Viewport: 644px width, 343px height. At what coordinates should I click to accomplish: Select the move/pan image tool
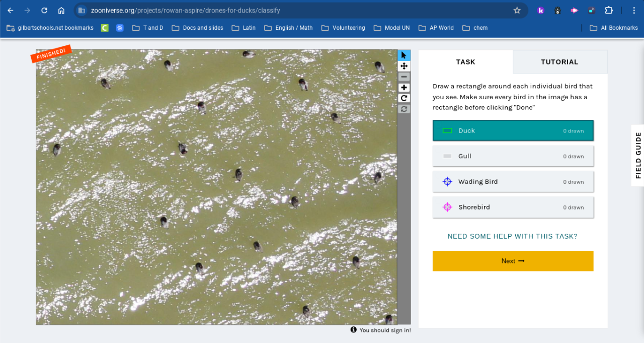click(404, 66)
